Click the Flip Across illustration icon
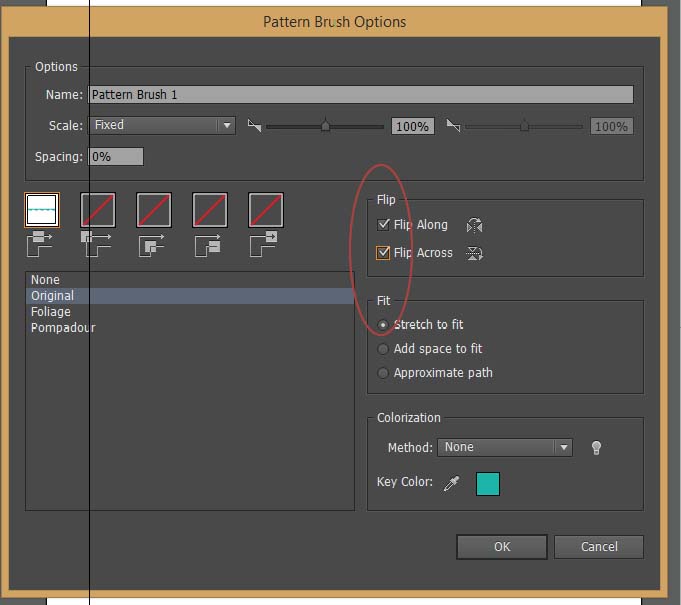This screenshot has height=605, width=681. [x=474, y=253]
